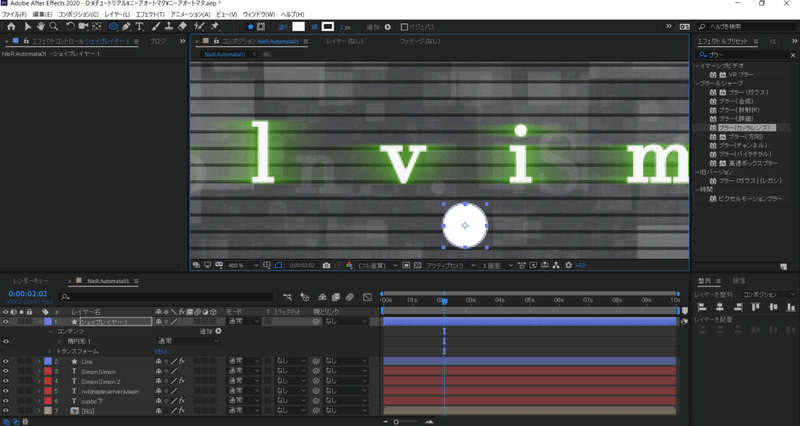Select the Brush tool
800x426 pixels.
tap(156, 27)
